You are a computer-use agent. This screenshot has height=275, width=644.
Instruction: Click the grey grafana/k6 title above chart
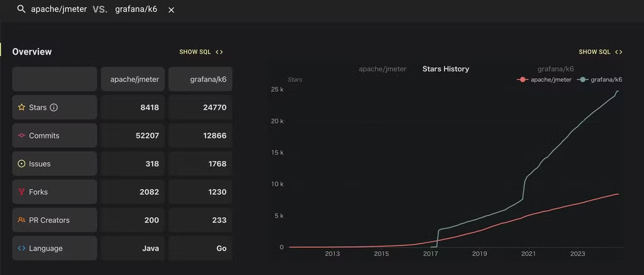pyautogui.click(x=555, y=69)
